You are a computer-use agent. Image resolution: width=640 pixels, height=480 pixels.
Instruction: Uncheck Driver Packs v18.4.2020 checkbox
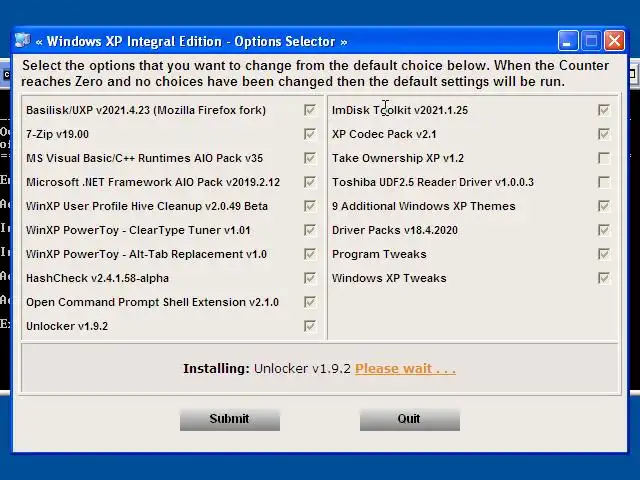tap(604, 230)
